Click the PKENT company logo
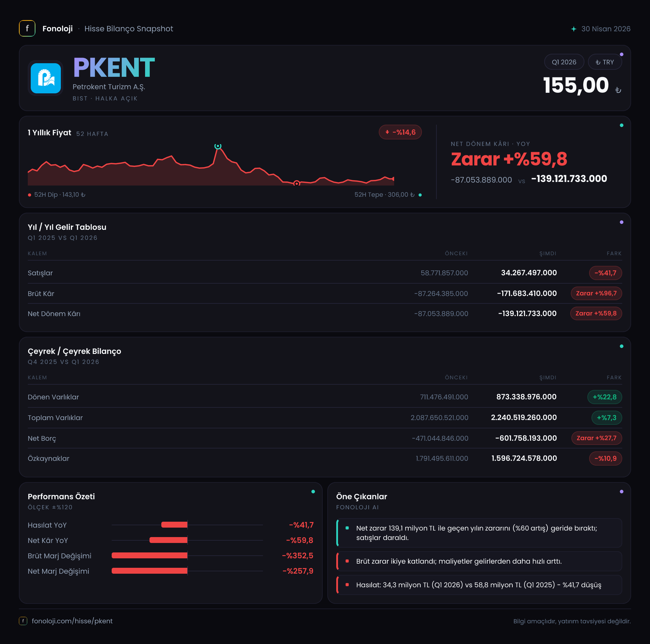650x644 pixels. [46, 78]
